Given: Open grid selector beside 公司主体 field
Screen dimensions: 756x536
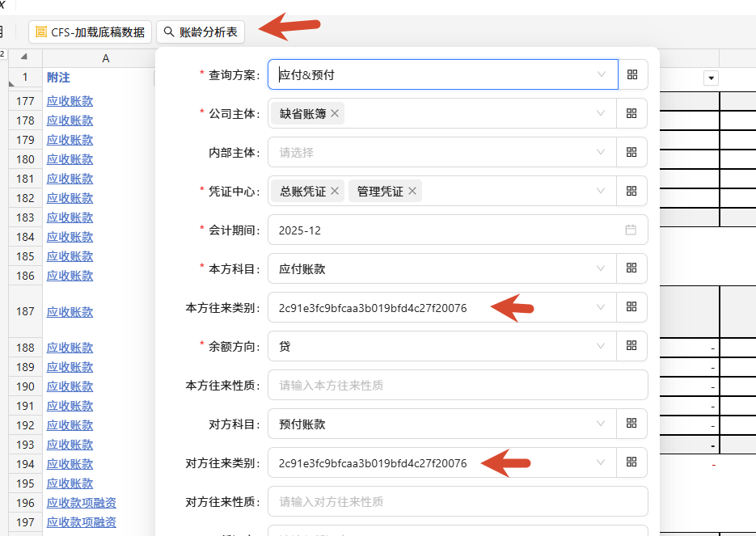Looking at the screenshot, I should click(631, 113).
